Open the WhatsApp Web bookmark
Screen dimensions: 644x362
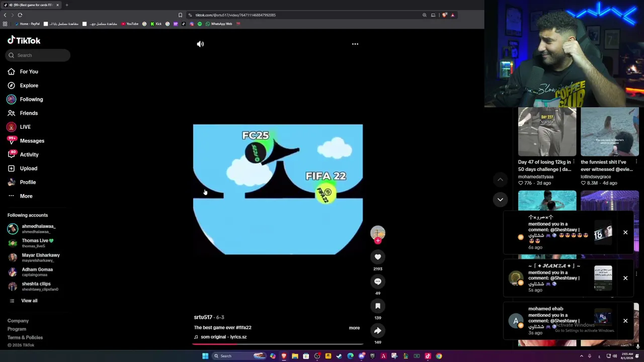(x=219, y=24)
